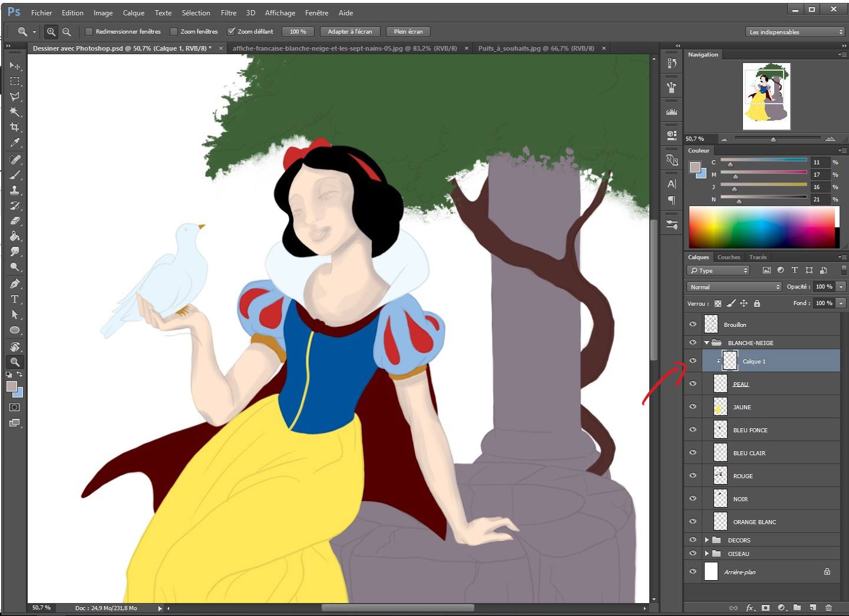
Task: Select the Type tool
Action: click(x=15, y=299)
